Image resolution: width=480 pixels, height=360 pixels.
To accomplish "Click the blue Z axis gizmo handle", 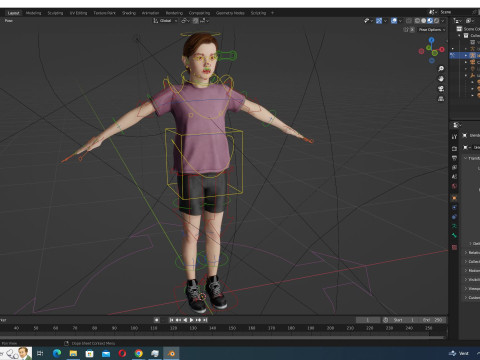I will [x=432, y=40].
